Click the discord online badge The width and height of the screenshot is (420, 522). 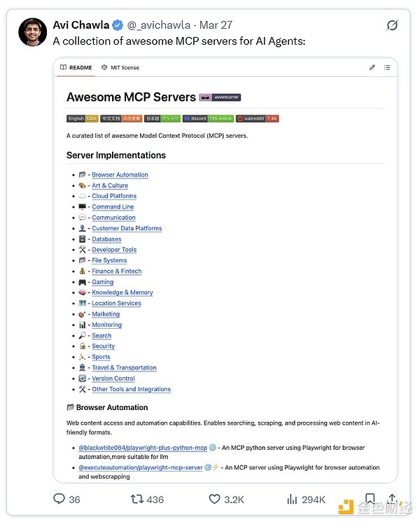pos(208,119)
